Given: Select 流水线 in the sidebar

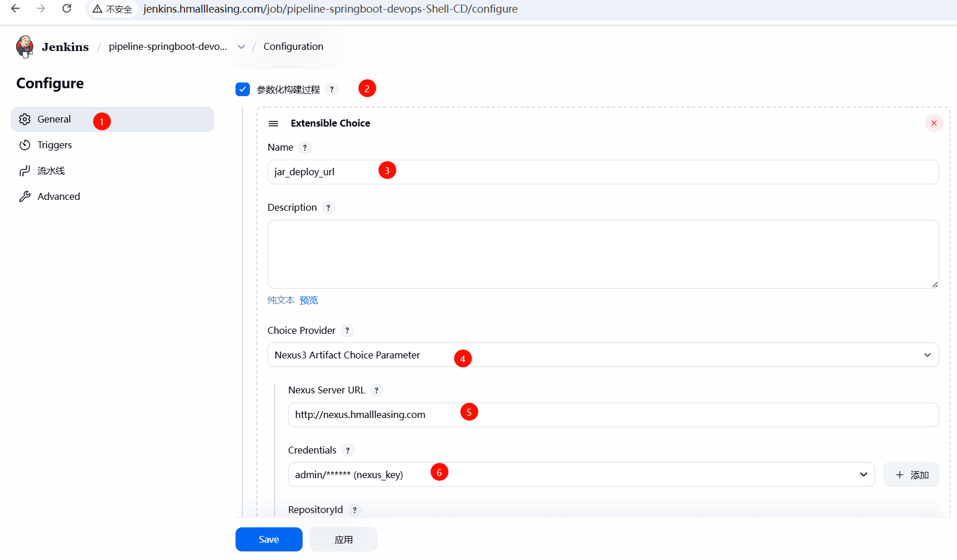Looking at the screenshot, I should point(51,171).
